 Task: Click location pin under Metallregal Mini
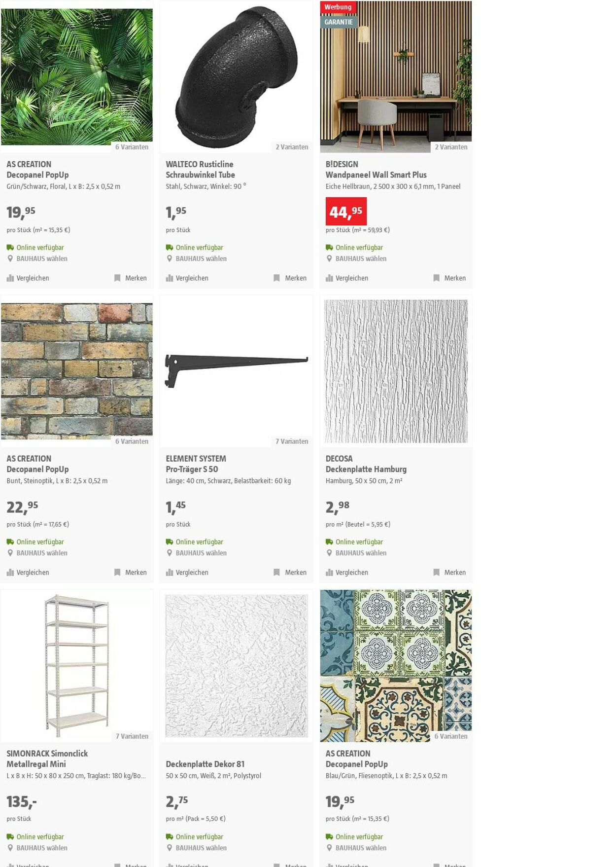[10, 848]
